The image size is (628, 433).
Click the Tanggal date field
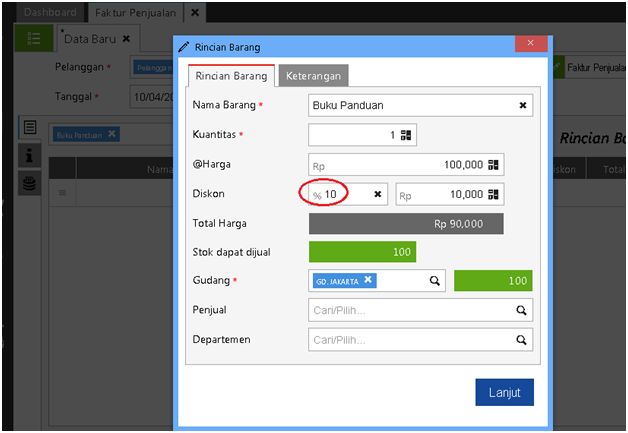click(151, 97)
